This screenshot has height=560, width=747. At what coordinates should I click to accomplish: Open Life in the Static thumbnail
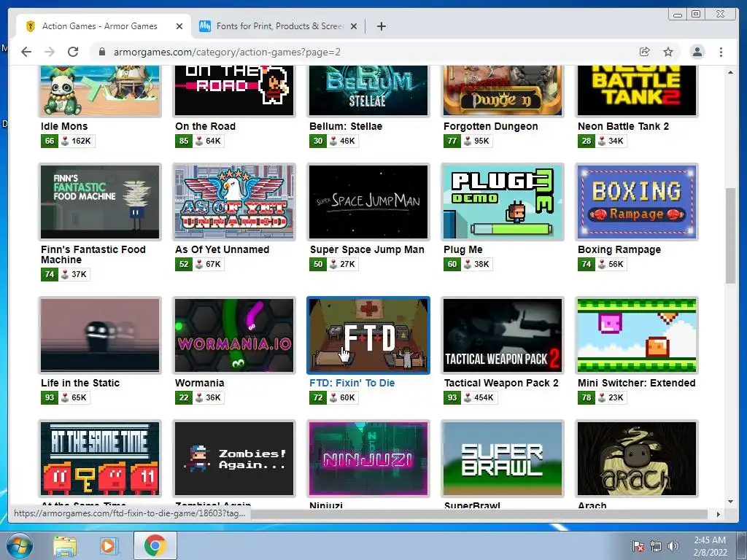pyautogui.click(x=100, y=335)
